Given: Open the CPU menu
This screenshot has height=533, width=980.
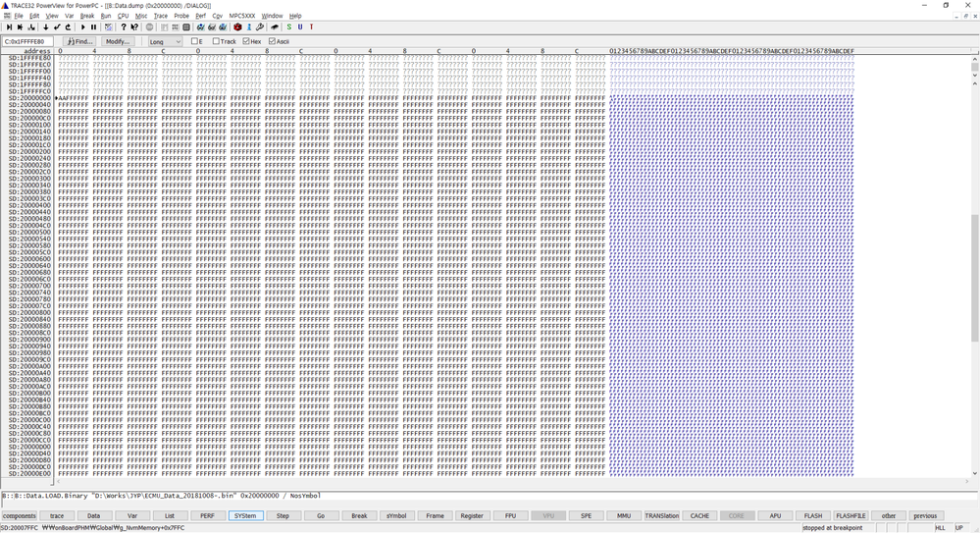Looking at the screenshot, I should (x=124, y=16).
